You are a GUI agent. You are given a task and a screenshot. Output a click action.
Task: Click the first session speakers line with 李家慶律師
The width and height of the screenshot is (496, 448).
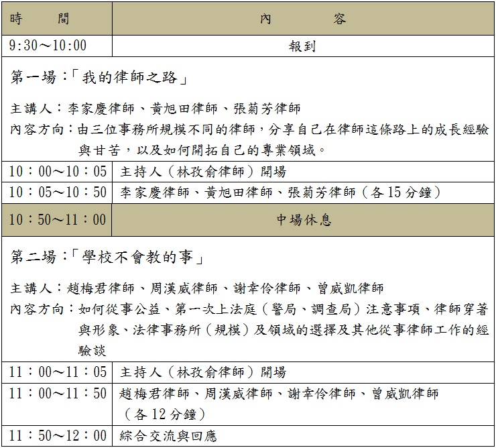(156, 109)
